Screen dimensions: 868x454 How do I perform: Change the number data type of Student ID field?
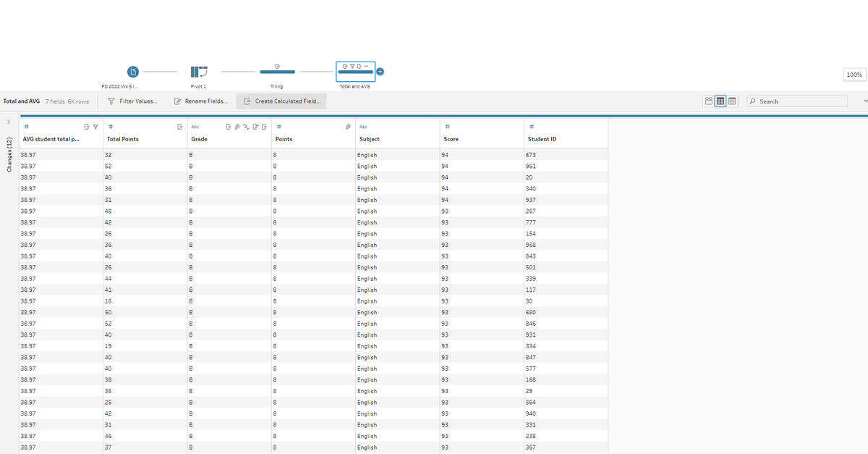tap(532, 127)
